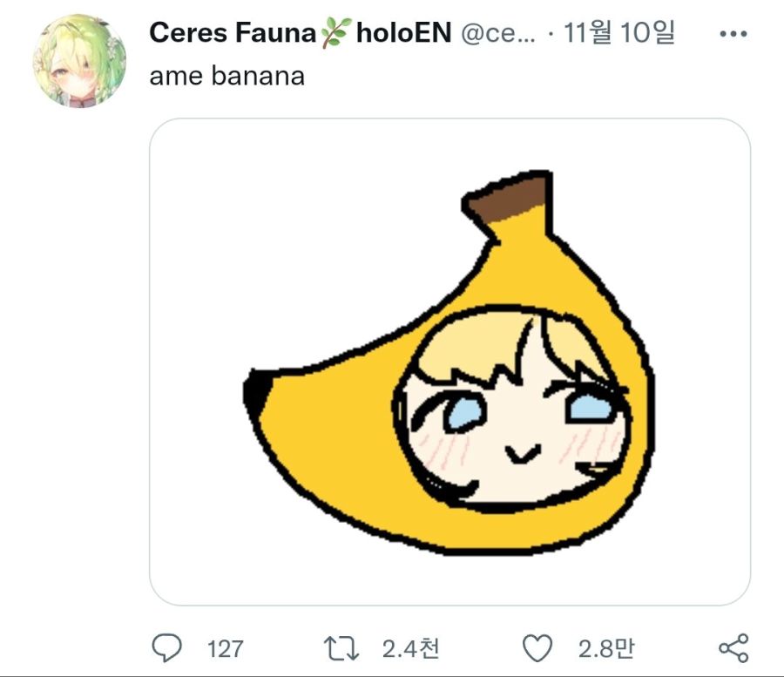Click the share icon below the tweet
Image resolution: width=784 pixels, height=677 pixels.
click(x=733, y=647)
